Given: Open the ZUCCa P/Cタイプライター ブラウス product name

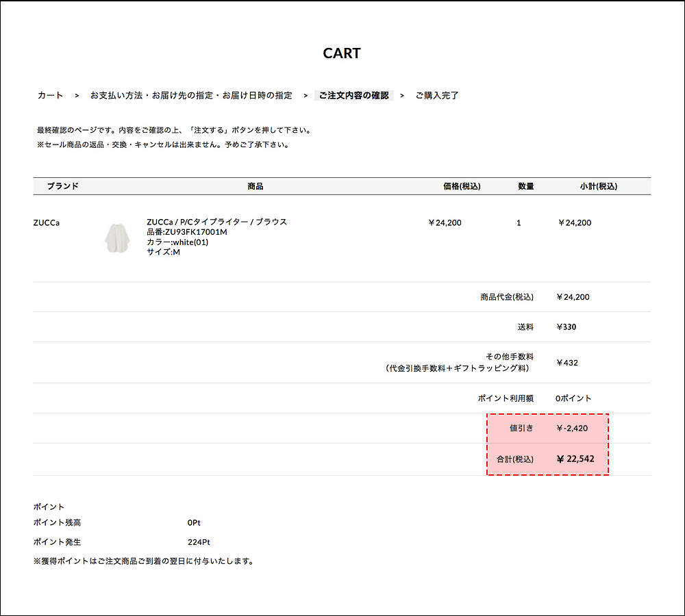Looking at the screenshot, I should (216, 222).
